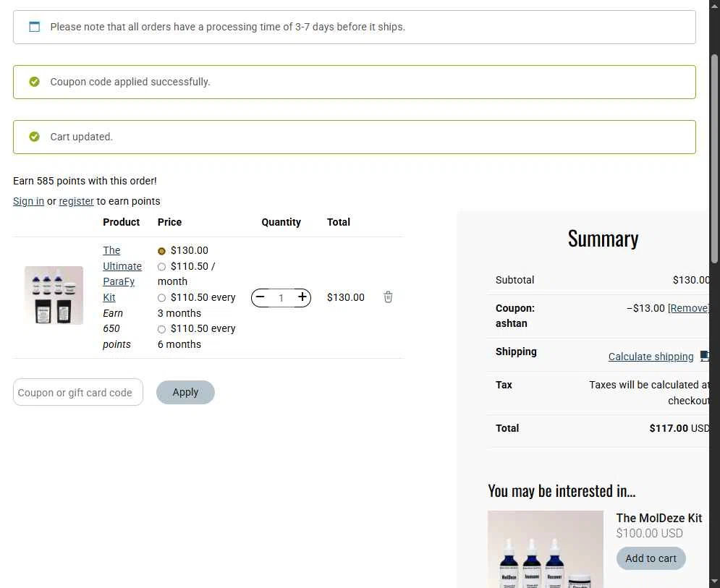Click the You may be interested in heading

(562, 491)
